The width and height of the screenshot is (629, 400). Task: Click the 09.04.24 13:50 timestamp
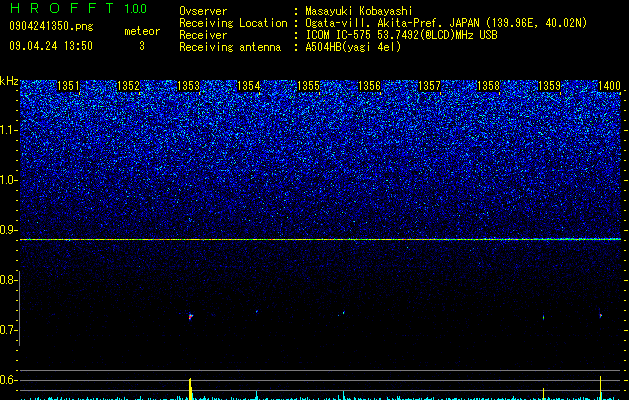point(51,46)
